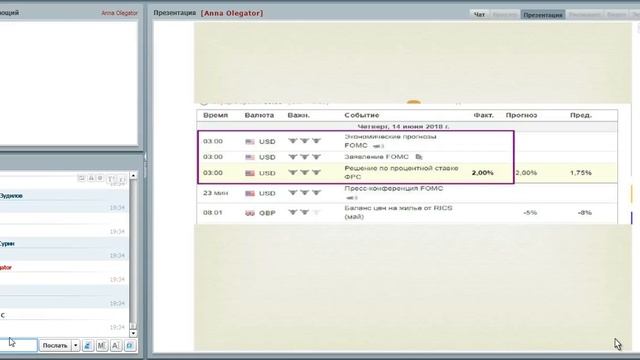Click the bold 2,00% actual value

tap(482, 173)
